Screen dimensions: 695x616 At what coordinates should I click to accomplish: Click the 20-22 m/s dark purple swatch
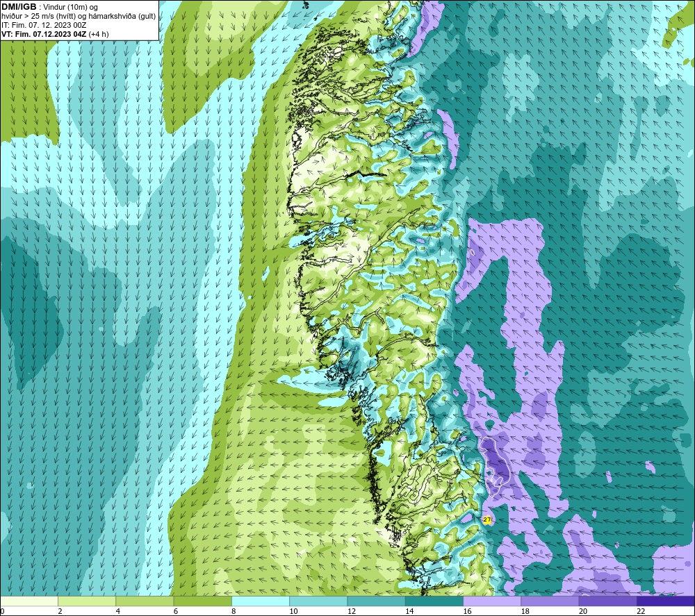coord(607,601)
